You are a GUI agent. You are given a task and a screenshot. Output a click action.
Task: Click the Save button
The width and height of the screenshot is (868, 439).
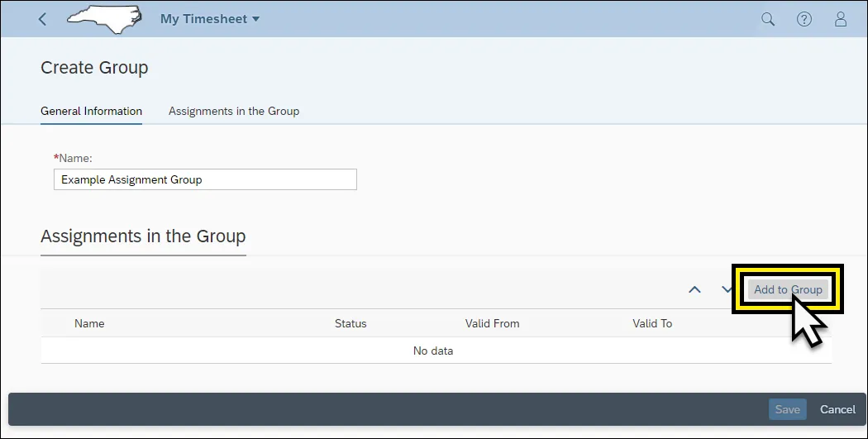coord(787,409)
